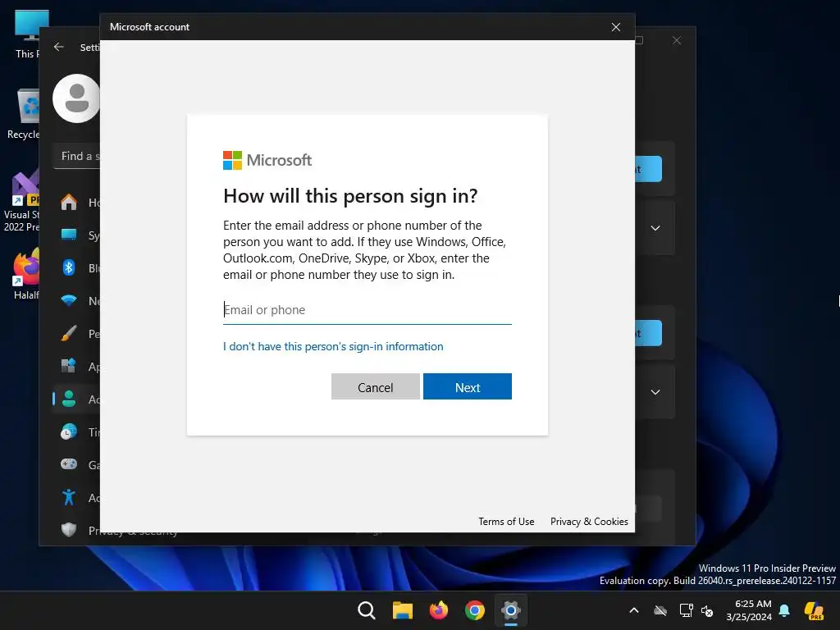The height and width of the screenshot is (630, 840).
Task: Select Visual Studio 2022 Preview desktop shortcut
Action: (x=22, y=202)
